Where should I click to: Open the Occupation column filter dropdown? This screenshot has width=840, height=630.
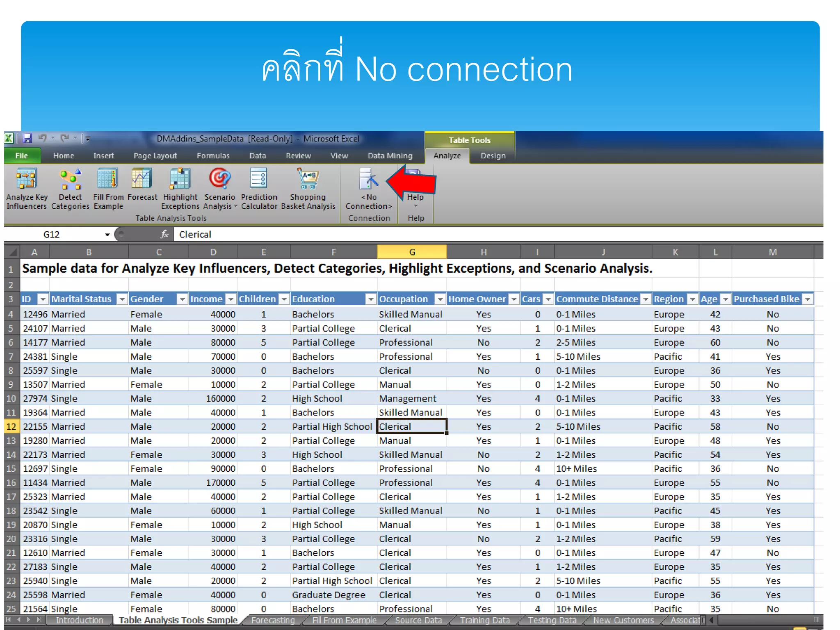tap(440, 299)
